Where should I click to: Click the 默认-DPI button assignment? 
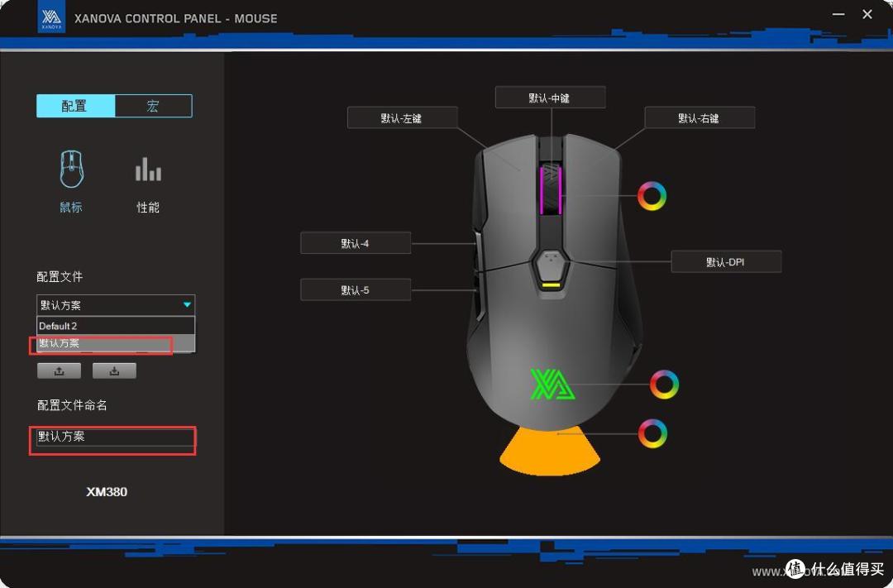(x=726, y=262)
